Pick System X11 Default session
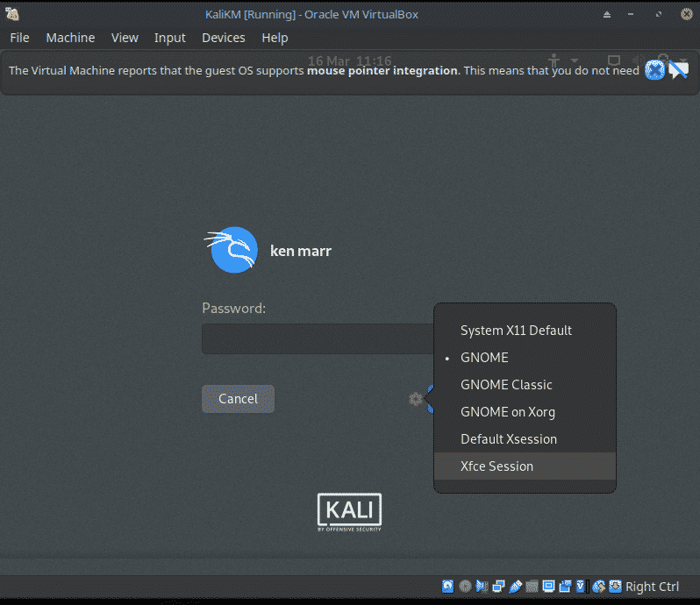 pyautogui.click(x=516, y=331)
